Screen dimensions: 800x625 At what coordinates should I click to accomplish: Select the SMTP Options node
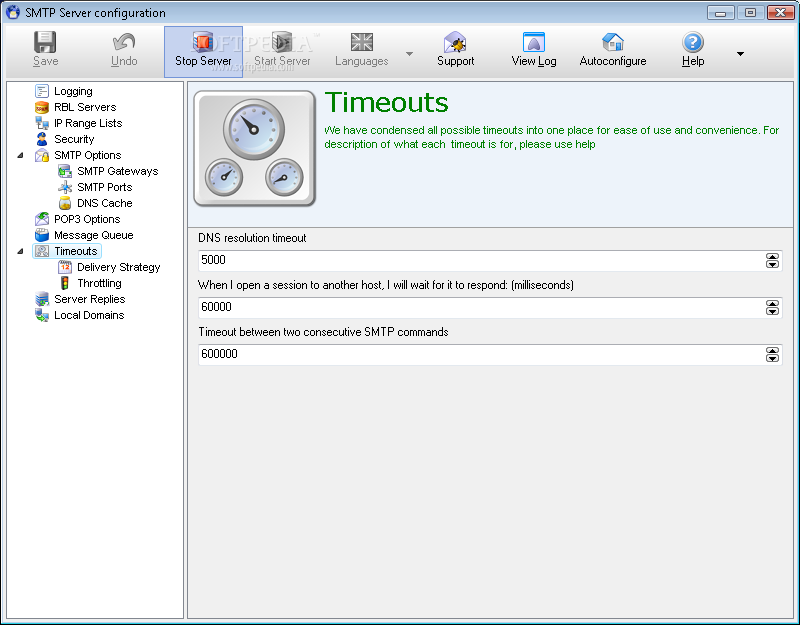point(88,155)
